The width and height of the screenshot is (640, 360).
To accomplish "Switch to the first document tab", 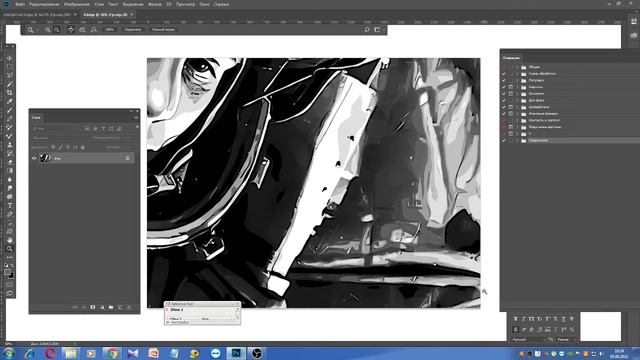I will click(39, 14).
